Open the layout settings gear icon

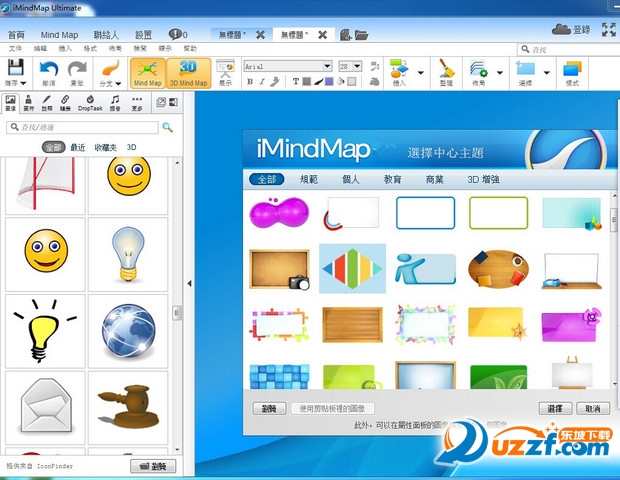(478, 68)
